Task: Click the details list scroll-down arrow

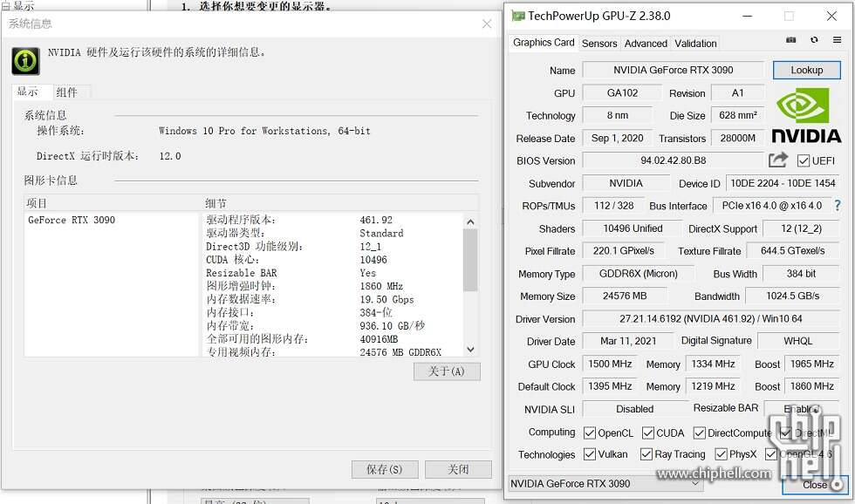Action: pos(471,349)
